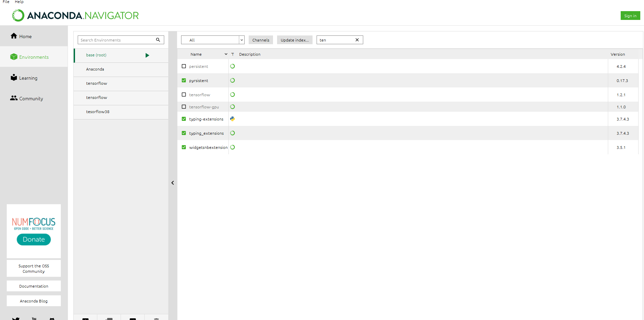The height and width of the screenshot is (320, 644).
Task: Open the All package filter dropdown
Action: pyautogui.click(x=213, y=40)
